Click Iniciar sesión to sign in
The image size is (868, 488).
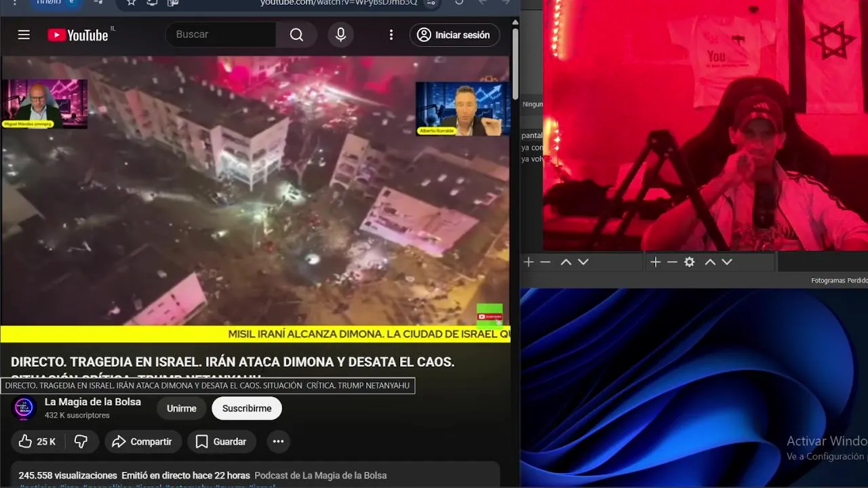click(x=454, y=35)
